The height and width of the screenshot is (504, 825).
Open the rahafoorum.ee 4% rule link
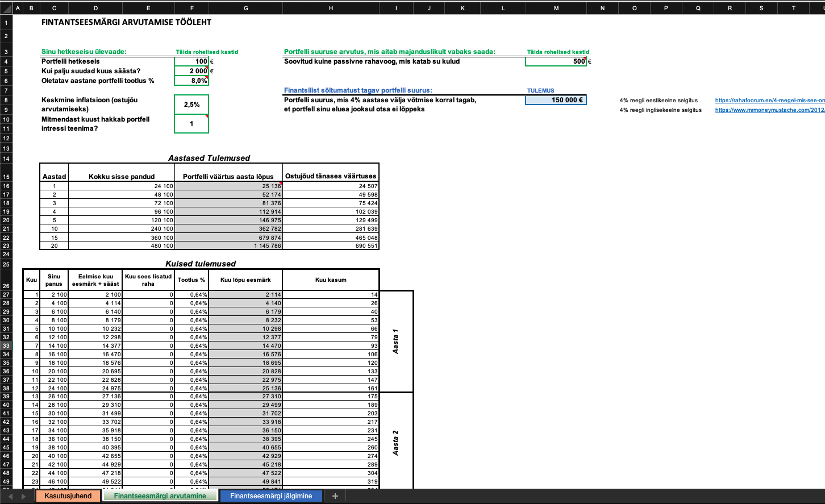(x=769, y=101)
